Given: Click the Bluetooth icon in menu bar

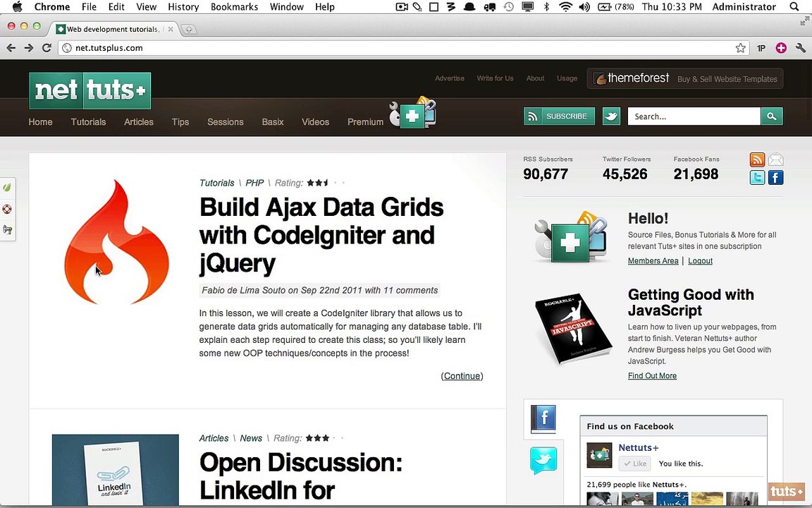Looking at the screenshot, I should pos(546,7).
